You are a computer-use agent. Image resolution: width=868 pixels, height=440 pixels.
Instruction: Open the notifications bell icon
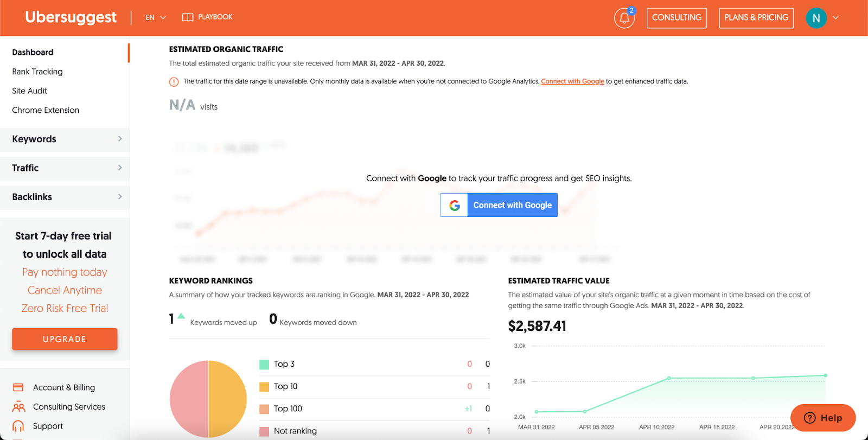[624, 18]
